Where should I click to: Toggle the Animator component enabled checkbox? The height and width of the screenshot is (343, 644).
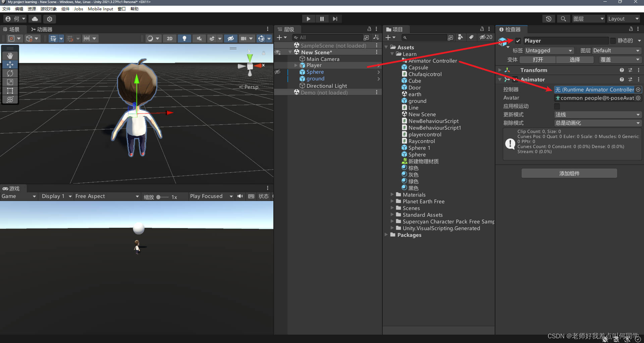[x=515, y=79]
